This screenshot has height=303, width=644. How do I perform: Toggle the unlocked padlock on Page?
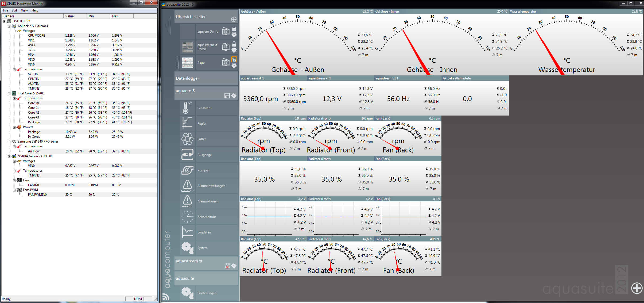pyautogui.click(x=234, y=59)
